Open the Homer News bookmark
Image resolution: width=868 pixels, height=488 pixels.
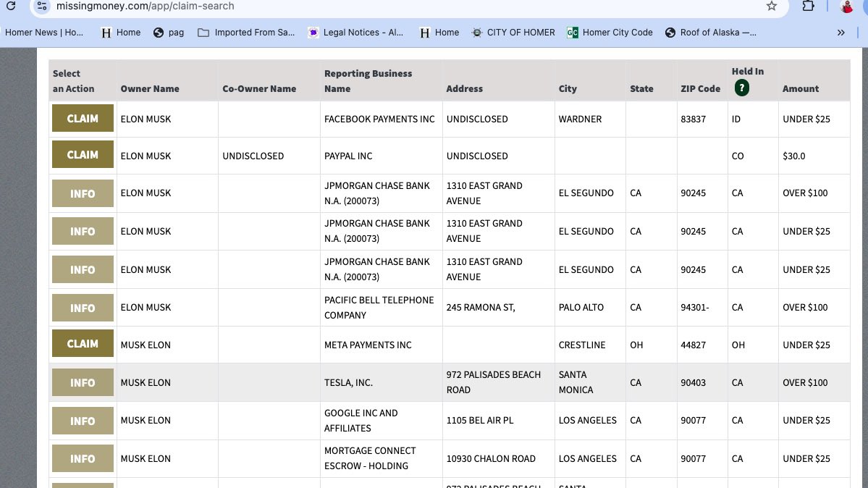click(44, 33)
